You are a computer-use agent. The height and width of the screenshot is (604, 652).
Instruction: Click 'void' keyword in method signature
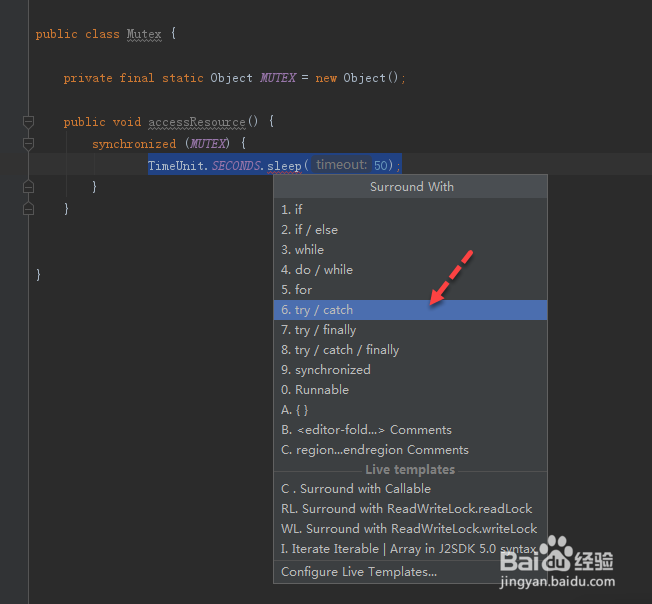click(x=127, y=122)
